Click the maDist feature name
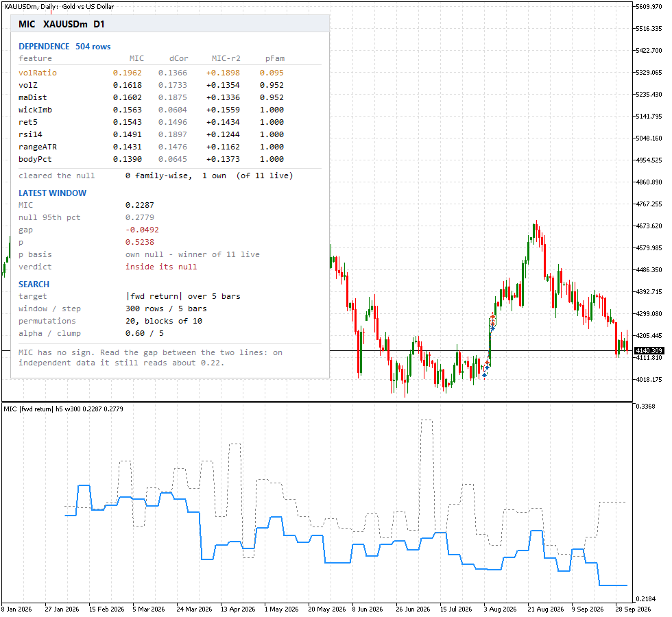The image size is (672, 617). [33, 97]
